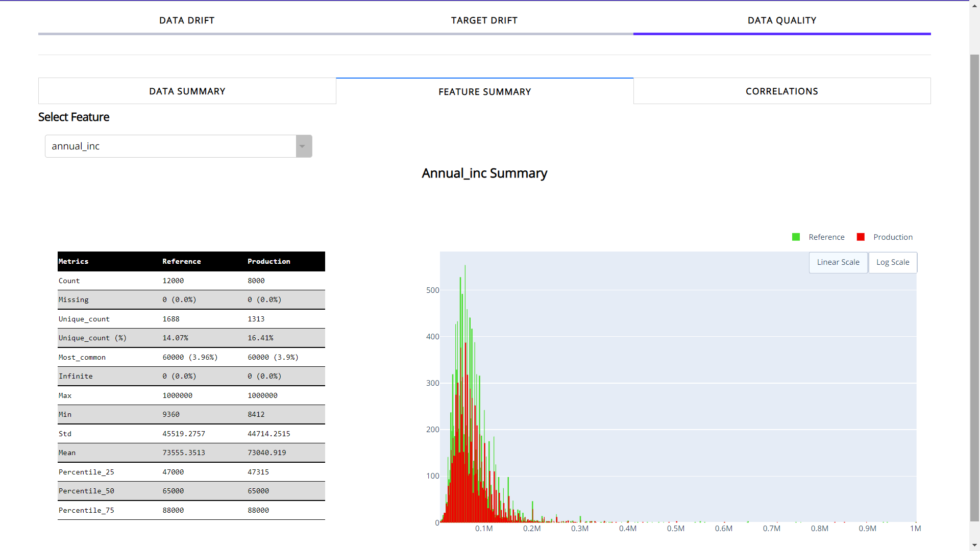This screenshot has height=551, width=980.
Task: Click the scrollbar down arrow
Action: (x=975, y=546)
